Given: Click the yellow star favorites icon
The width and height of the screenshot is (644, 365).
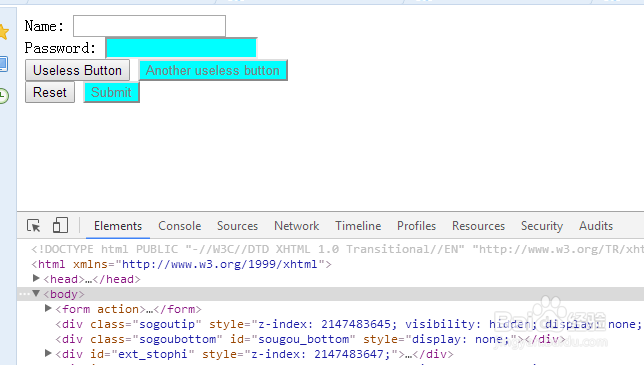Looking at the screenshot, I should 4,32.
